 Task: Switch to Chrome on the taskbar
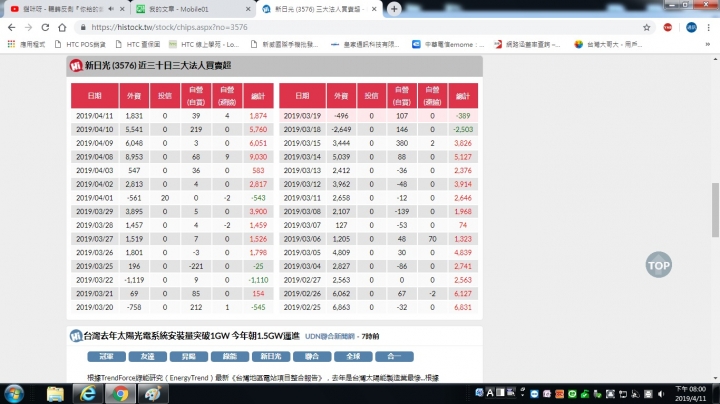point(120,394)
